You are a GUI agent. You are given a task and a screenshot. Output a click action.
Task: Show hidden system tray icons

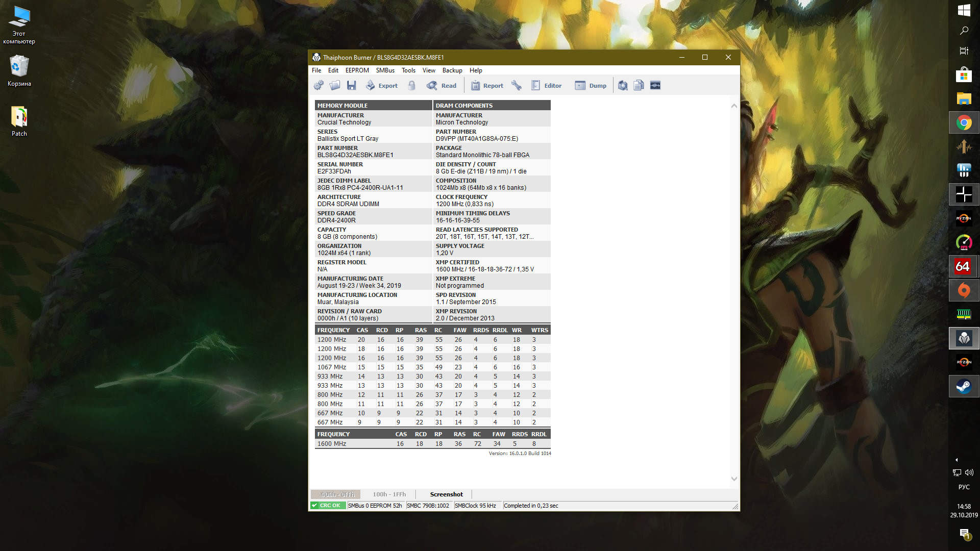(957, 460)
